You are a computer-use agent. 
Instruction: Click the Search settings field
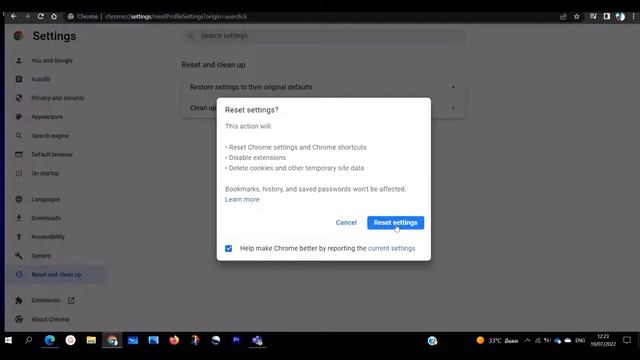pyautogui.click(x=323, y=36)
